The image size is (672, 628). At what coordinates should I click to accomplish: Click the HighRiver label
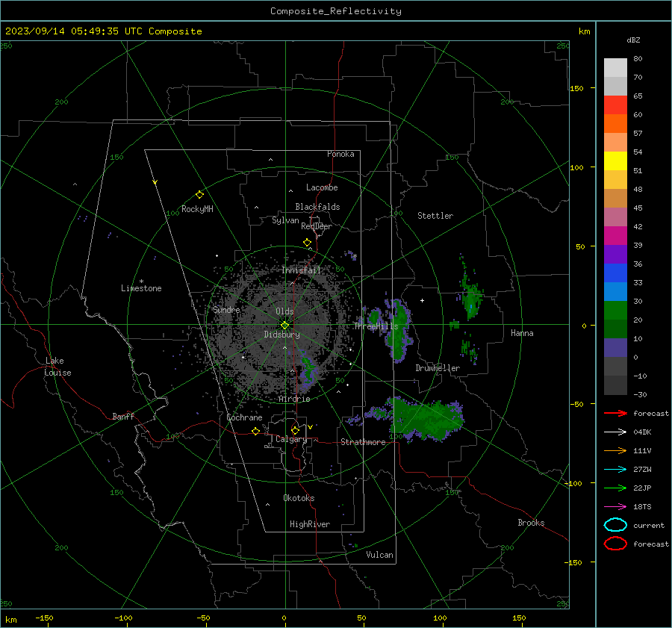pos(310,524)
